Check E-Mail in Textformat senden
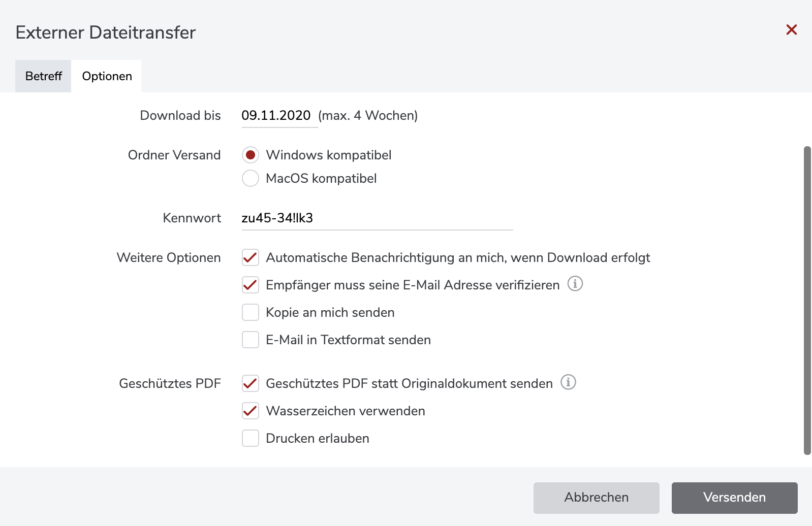The height and width of the screenshot is (526, 812). (x=251, y=340)
